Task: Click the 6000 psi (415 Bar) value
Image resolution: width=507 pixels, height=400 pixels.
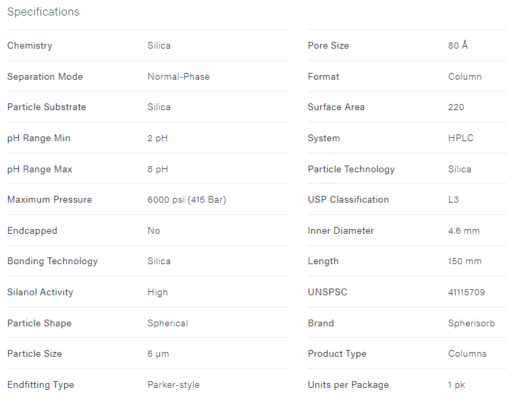Action: click(x=187, y=200)
